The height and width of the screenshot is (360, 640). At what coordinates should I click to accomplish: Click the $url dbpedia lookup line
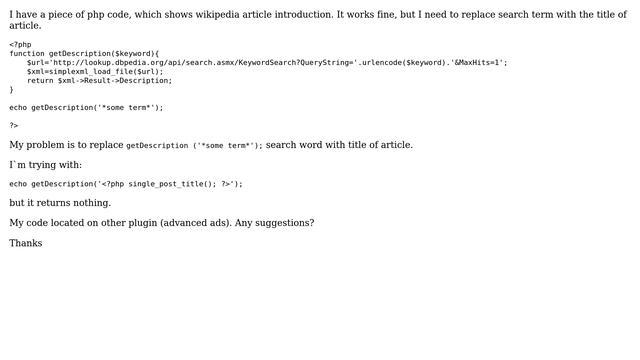coord(267,62)
